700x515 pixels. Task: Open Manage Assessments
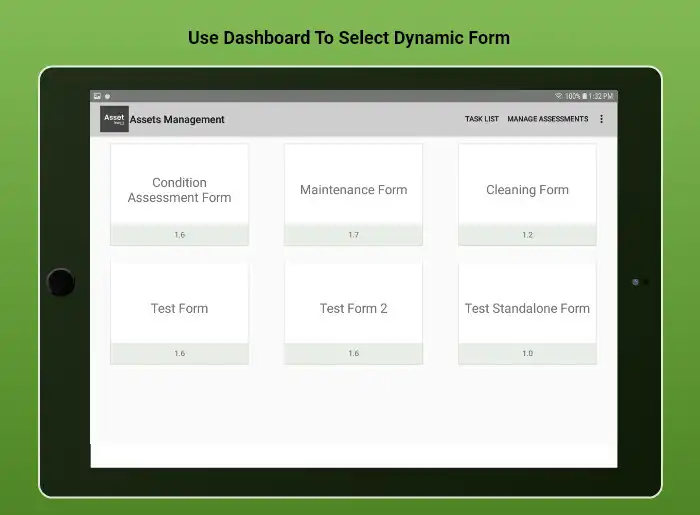(x=547, y=119)
